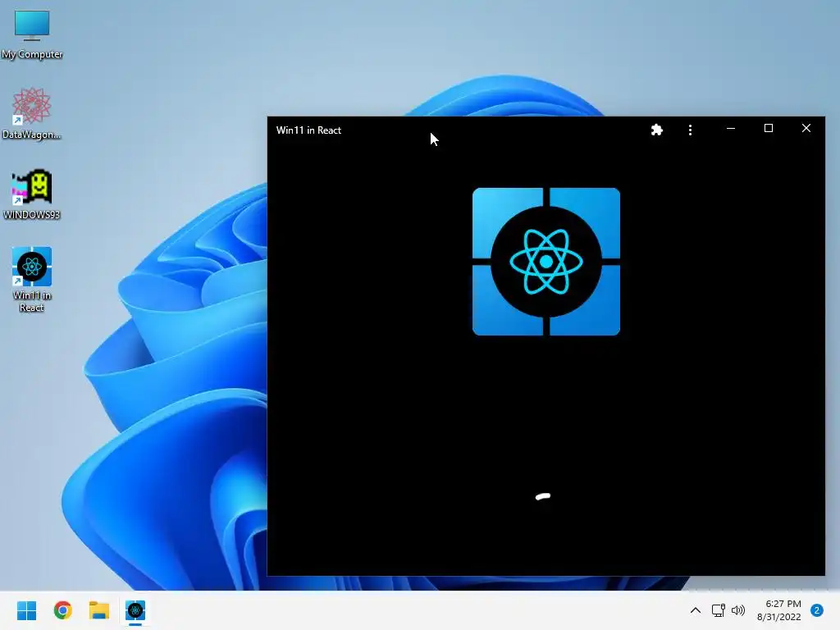Click the Win11 in React window title text

tap(308, 130)
